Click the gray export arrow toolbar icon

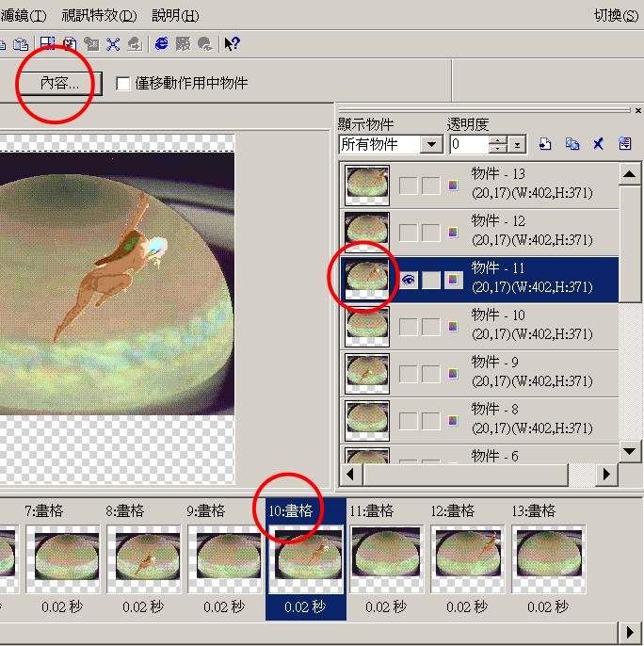(135, 43)
